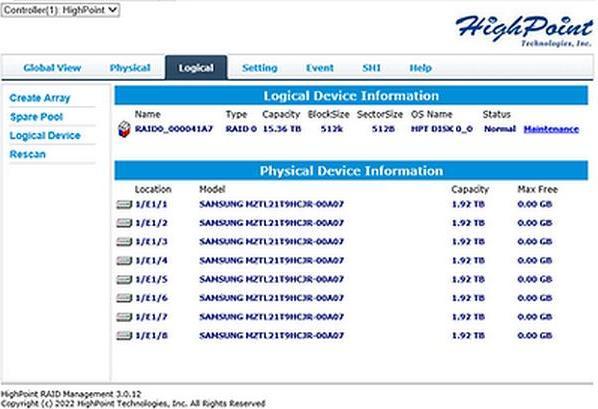Click the 1.92 TB capacity for 1/E1/6
Screen dimensions: 598x409
(x=468, y=298)
